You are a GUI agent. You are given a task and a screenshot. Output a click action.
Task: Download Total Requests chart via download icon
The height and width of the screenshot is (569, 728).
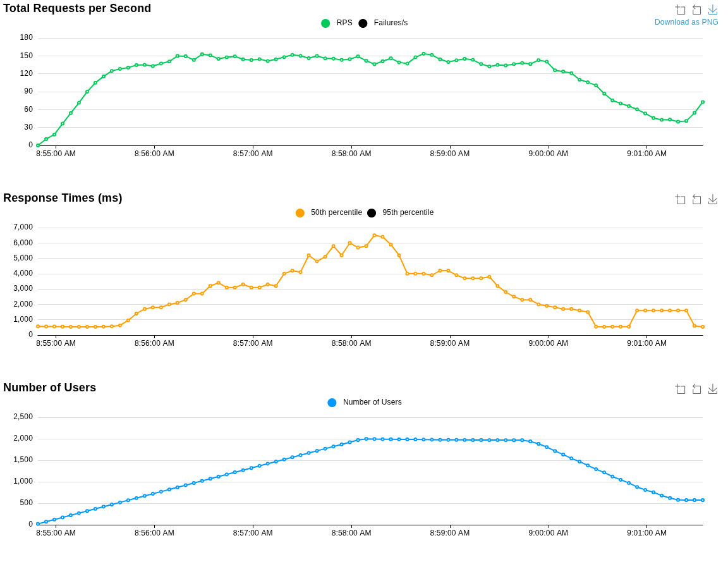tap(713, 9)
